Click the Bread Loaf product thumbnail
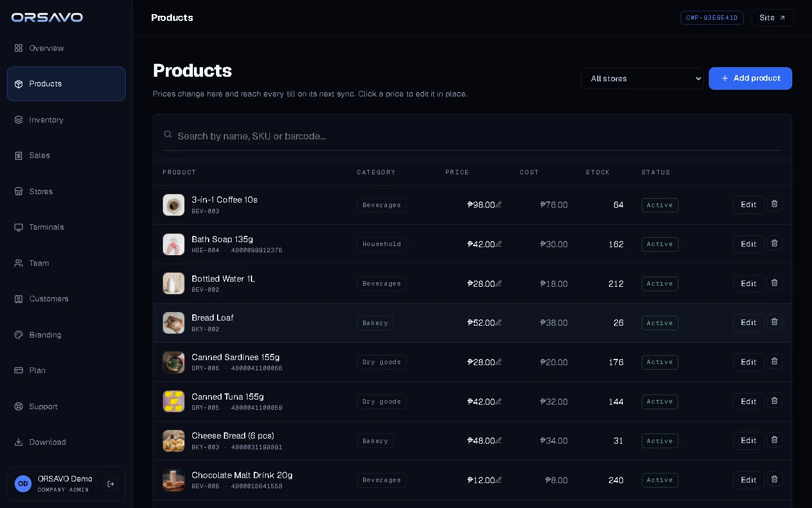Screen dimensions: 812x508 [x=174, y=323]
